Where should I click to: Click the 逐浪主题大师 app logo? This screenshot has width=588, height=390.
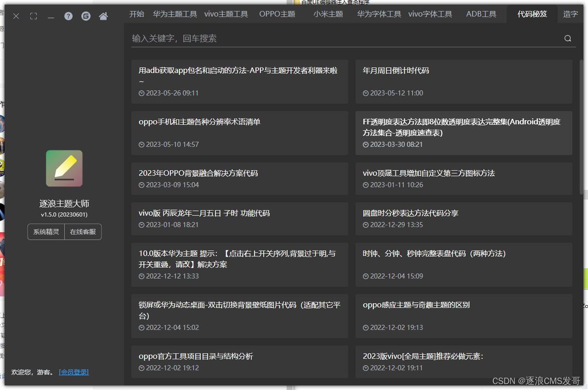64,168
